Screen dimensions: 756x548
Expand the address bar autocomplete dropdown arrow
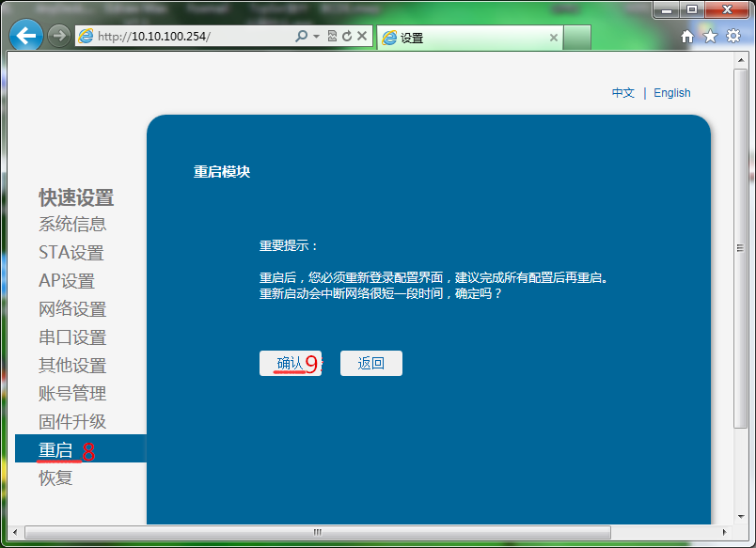click(x=316, y=37)
